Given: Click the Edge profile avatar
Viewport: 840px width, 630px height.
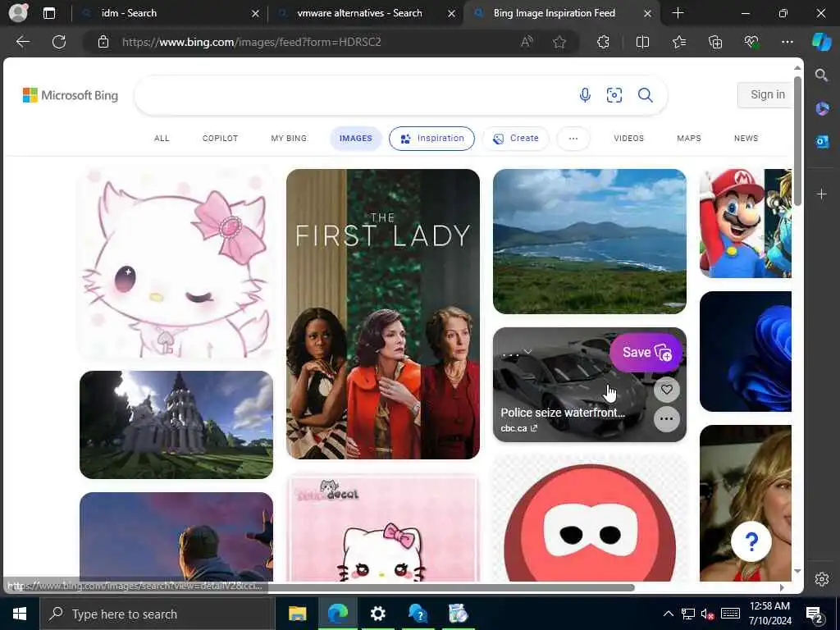Looking at the screenshot, I should [18, 13].
